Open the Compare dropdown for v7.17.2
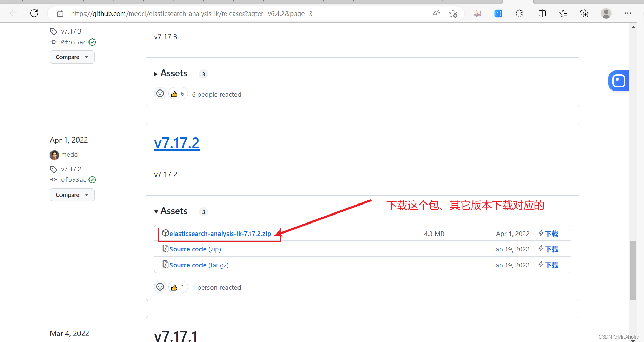 (x=72, y=195)
